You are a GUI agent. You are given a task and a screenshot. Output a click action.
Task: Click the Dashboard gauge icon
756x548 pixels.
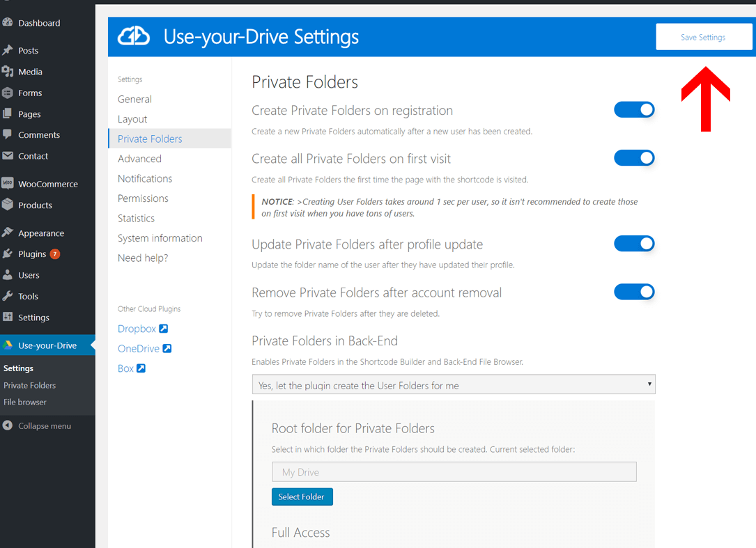pyautogui.click(x=7, y=22)
